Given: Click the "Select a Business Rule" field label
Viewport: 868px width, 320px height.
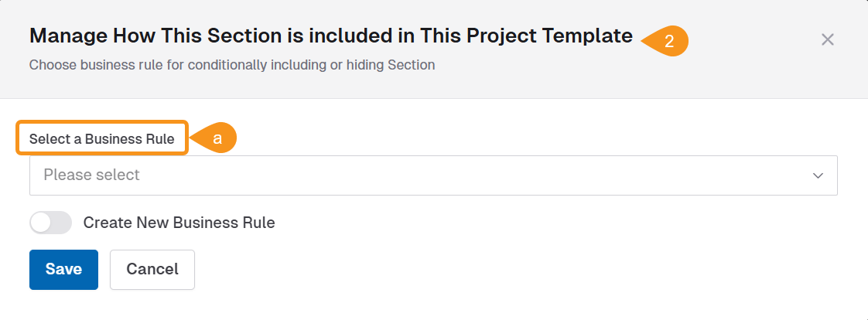Looking at the screenshot, I should click(x=107, y=139).
